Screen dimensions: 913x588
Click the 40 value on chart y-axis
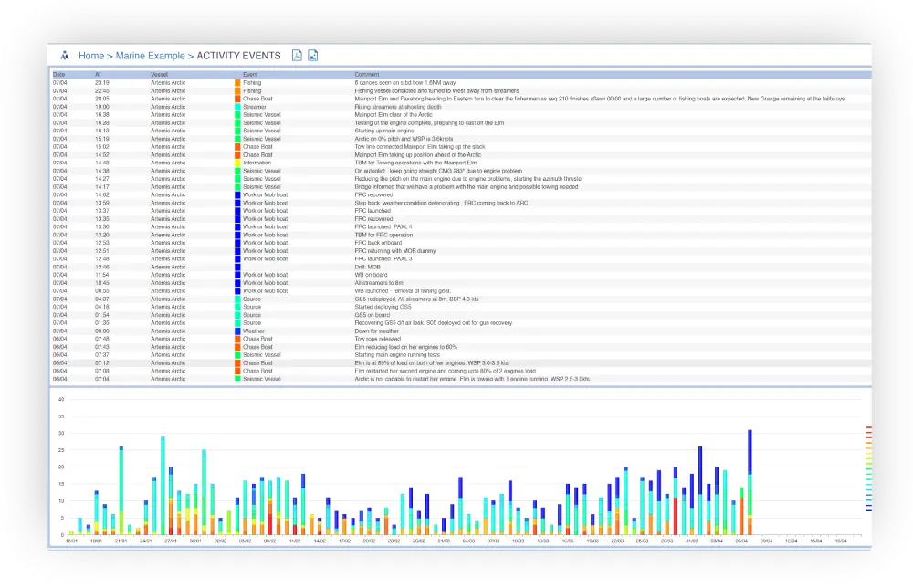point(60,399)
